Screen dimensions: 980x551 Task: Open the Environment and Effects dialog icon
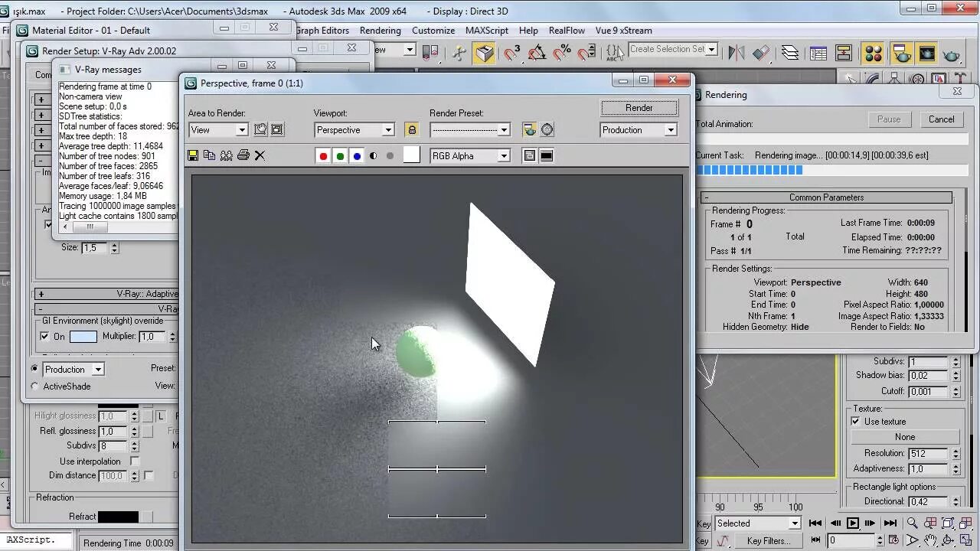[x=547, y=130]
